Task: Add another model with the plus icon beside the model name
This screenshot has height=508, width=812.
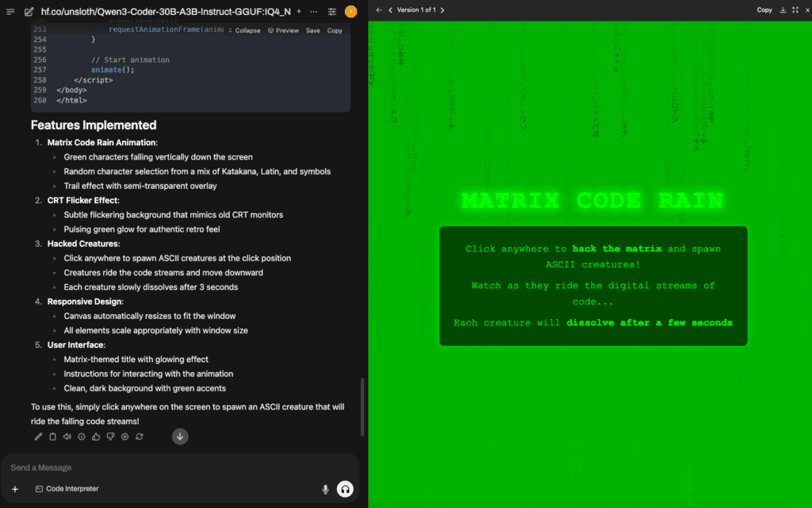Action: tap(299, 11)
